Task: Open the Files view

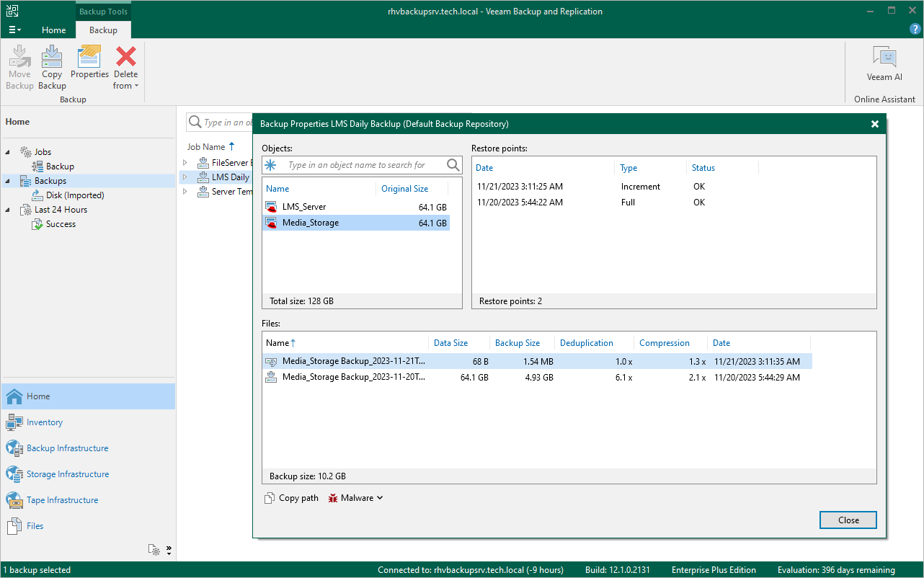Action: [x=89, y=526]
